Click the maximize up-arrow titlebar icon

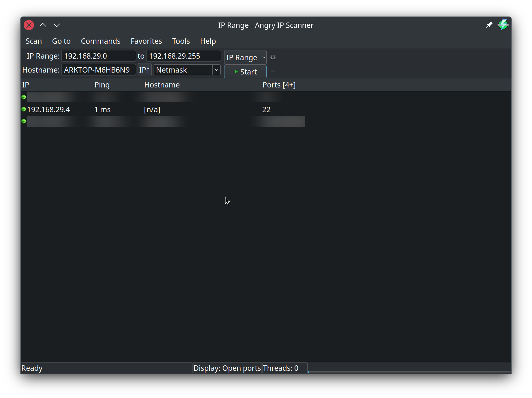(43, 25)
